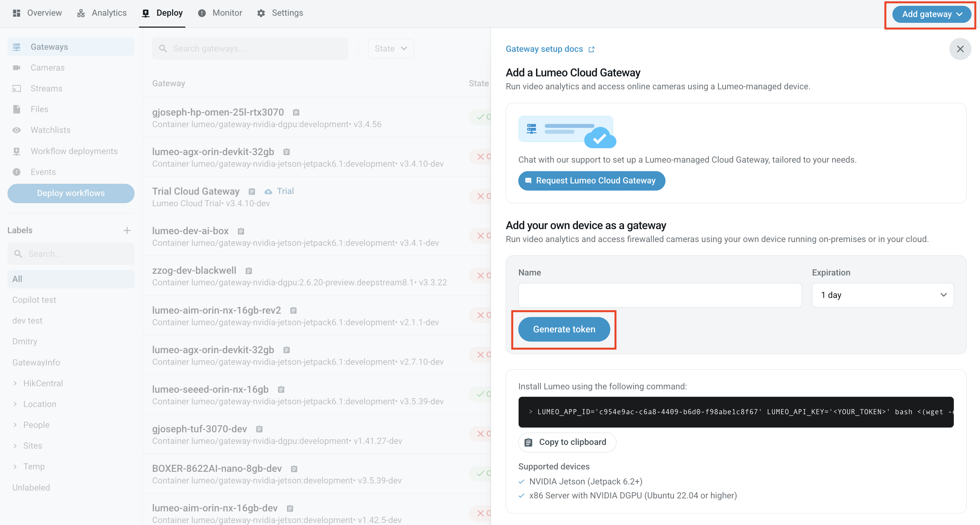Click the Deploy workflows button
This screenshot has height=525, width=980.
tap(71, 193)
